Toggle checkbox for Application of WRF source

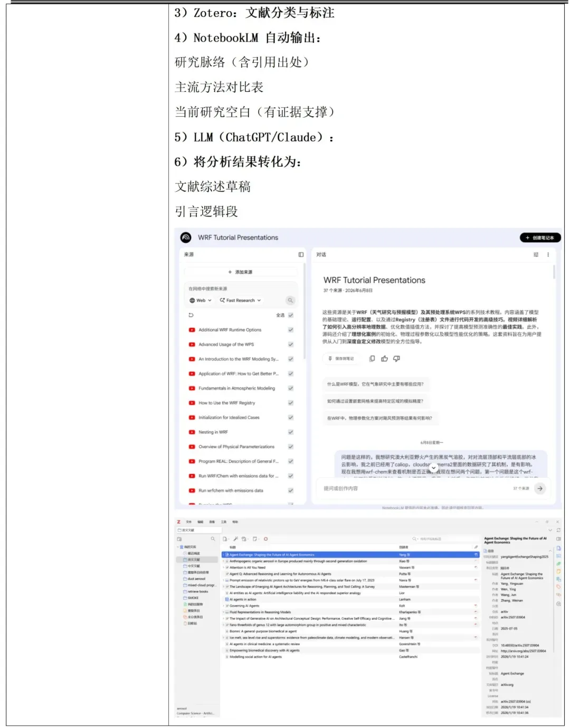click(x=291, y=374)
